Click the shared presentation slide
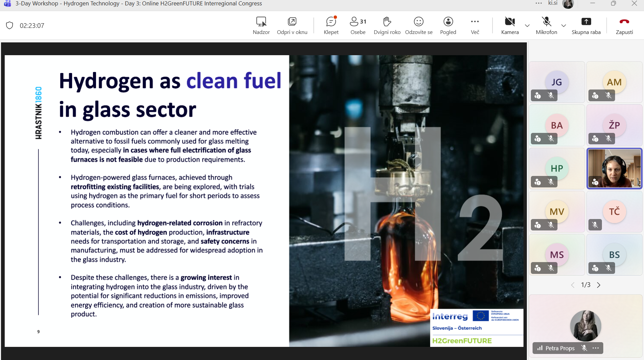The width and height of the screenshot is (644, 360). (x=264, y=201)
